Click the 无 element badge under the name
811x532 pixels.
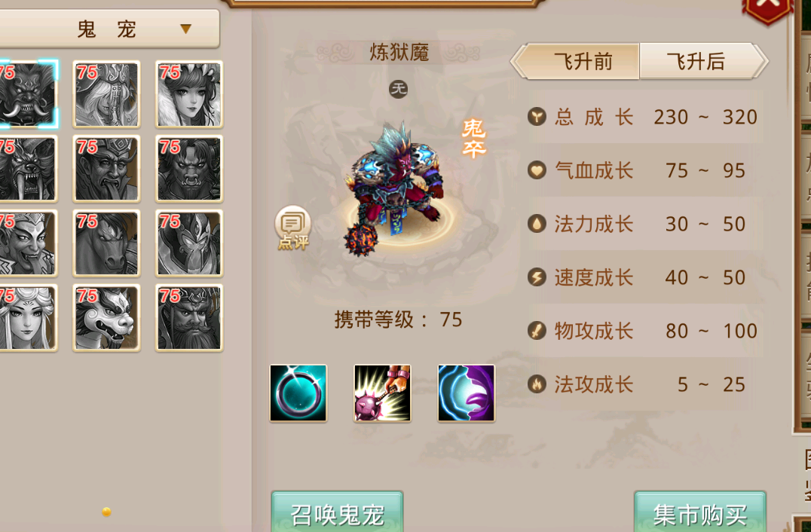pyautogui.click(x=398, y=90)
